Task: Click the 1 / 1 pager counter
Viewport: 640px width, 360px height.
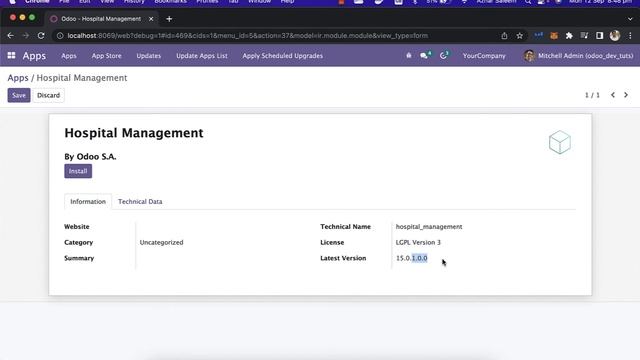Action: pos(592,95)
